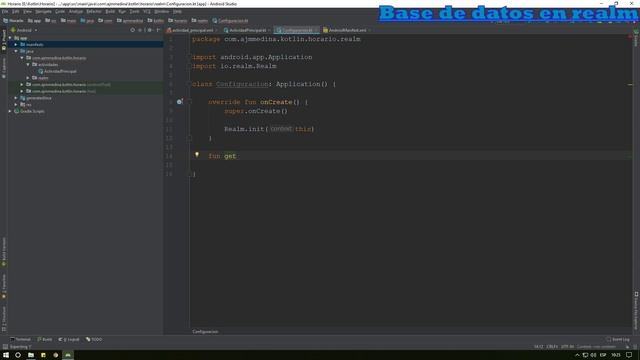640x360 pixels.
Task: Select the generatedJava folder row
Action: pos(85,98)
